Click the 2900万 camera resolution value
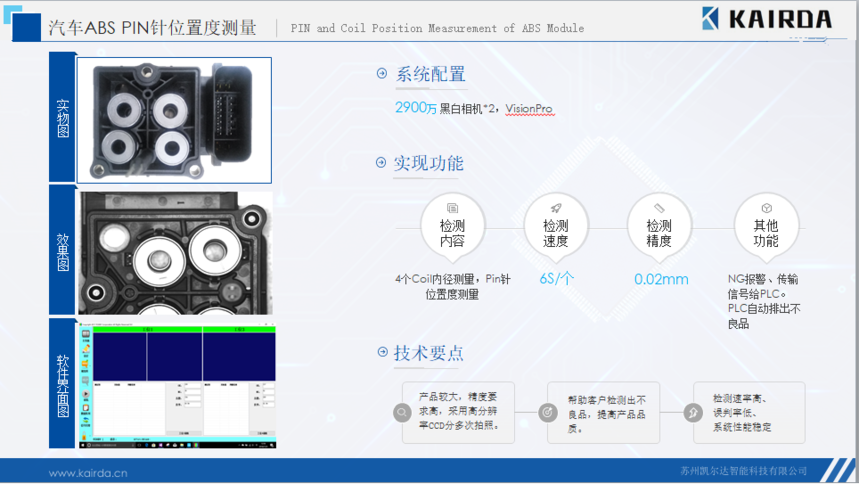Screen dimensions: 859x484 (416, 107)
